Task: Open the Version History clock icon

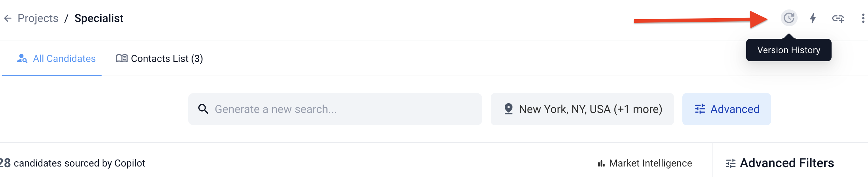Action: [789, 18]
